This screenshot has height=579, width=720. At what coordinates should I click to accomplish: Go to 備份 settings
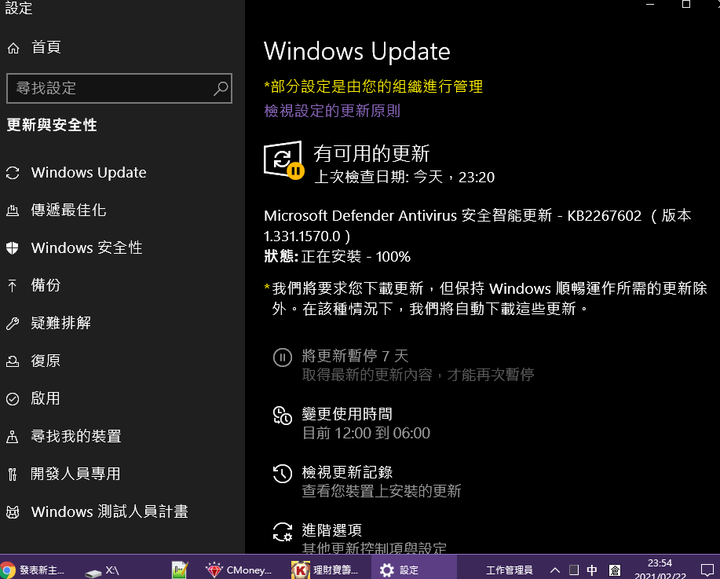(x=45, y=286)
